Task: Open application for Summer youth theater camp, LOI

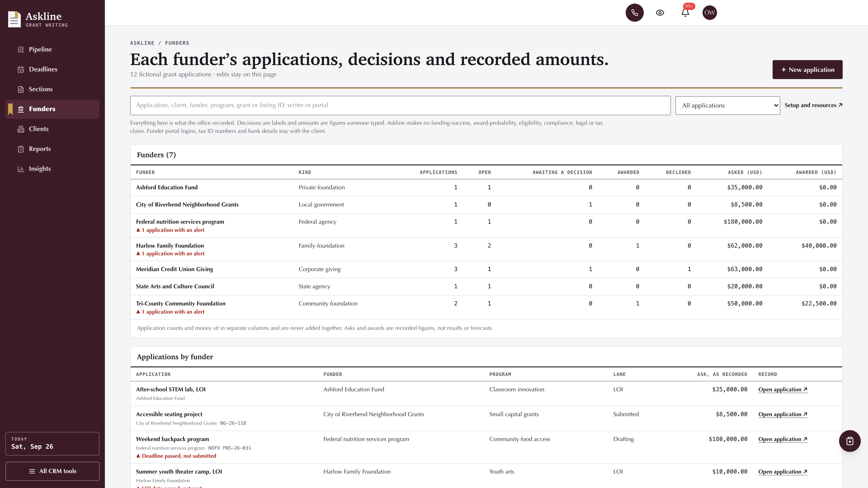Action: coord(783,472)
